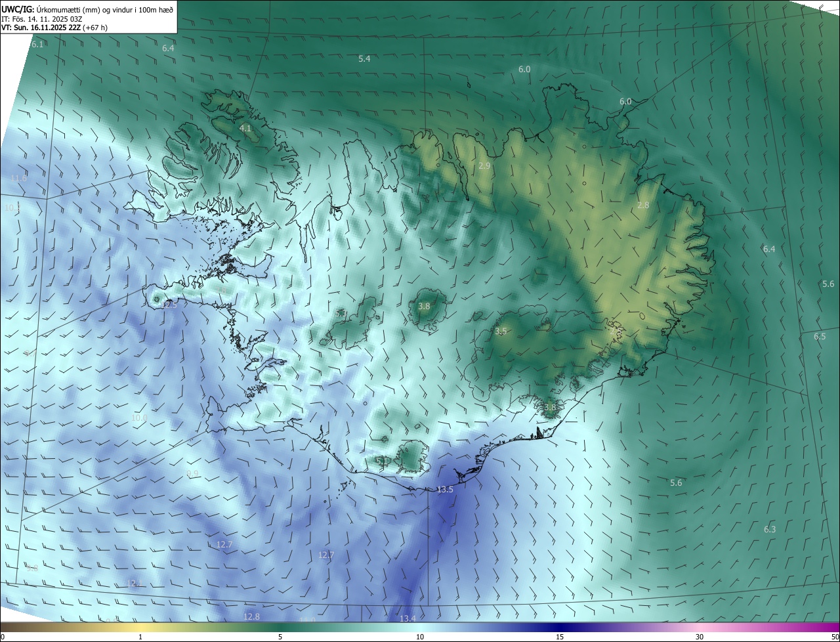The image size is (840, 642).
Task: Select the IT: Fös. 14. 11. 2025 03Z line
Action: (x=41, y=19)
